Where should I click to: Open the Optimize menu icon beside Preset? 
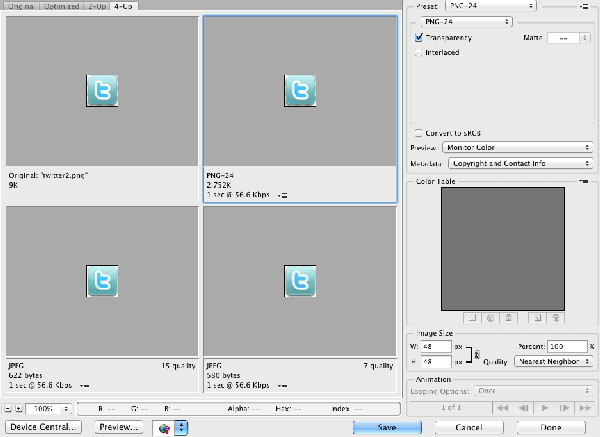(x=584, y=6)
